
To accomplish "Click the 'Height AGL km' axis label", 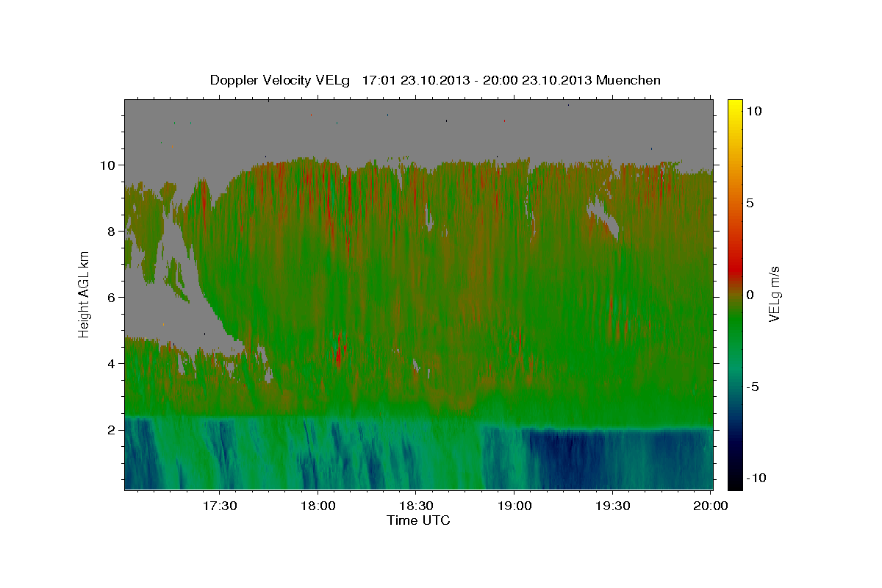I will [85, 295].
